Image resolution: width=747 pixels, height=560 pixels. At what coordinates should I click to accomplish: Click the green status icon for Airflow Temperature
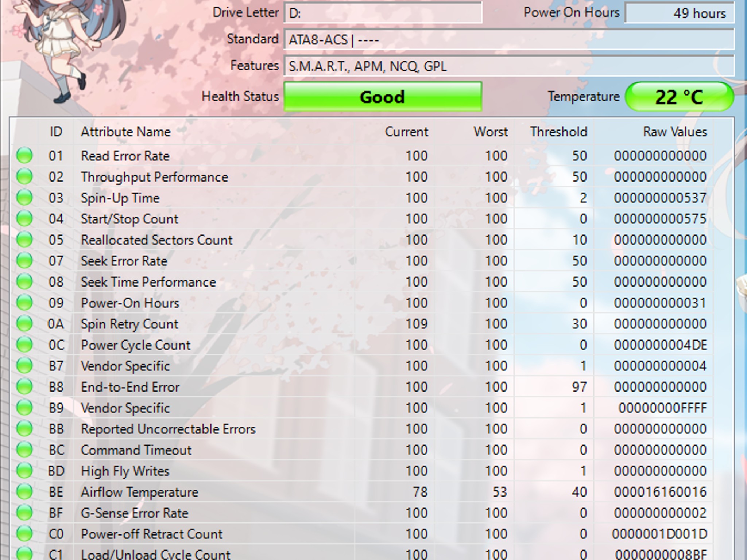24,492
